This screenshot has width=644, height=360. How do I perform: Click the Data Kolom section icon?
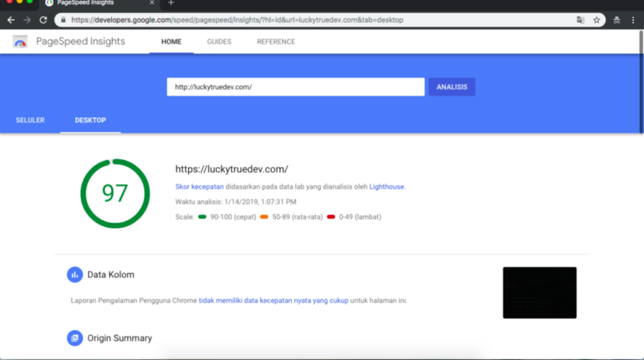point(74,275)
